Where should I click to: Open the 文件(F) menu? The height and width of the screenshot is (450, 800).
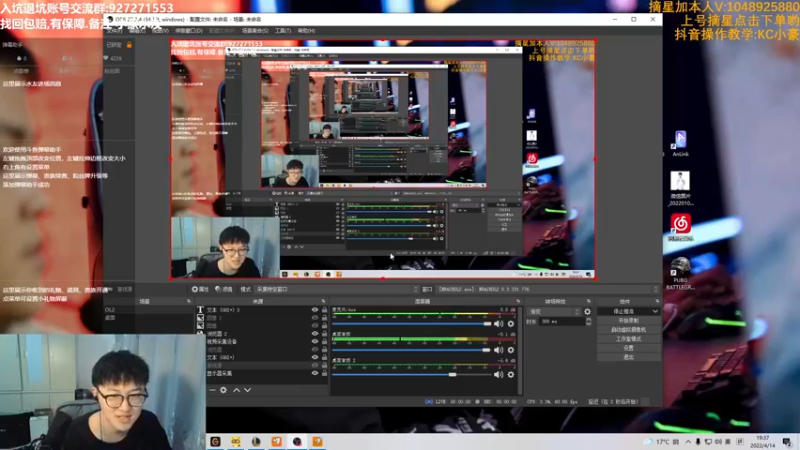tap(114, 31)
